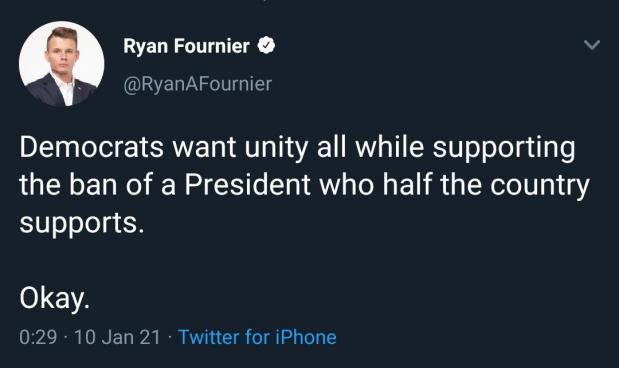Tap the word supports. ending the sentence
Viewport: 619px width, 368px height.
(82, 224)
